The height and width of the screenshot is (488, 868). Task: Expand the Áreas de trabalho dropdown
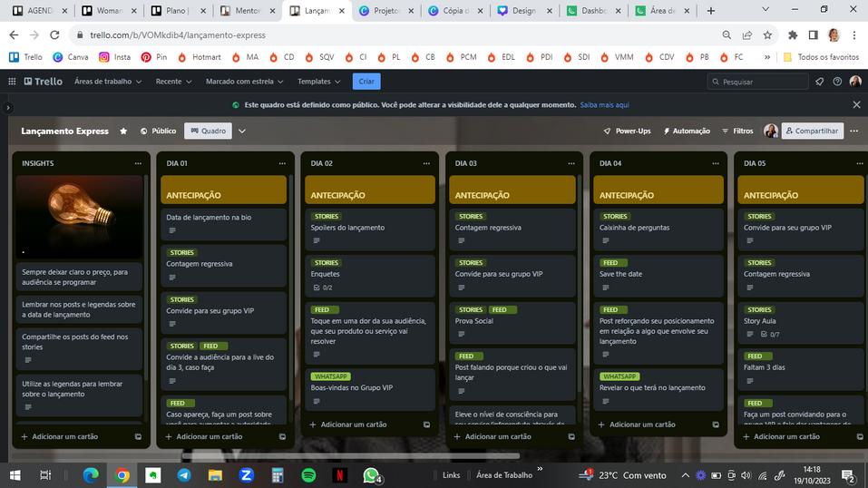point(108,82)
